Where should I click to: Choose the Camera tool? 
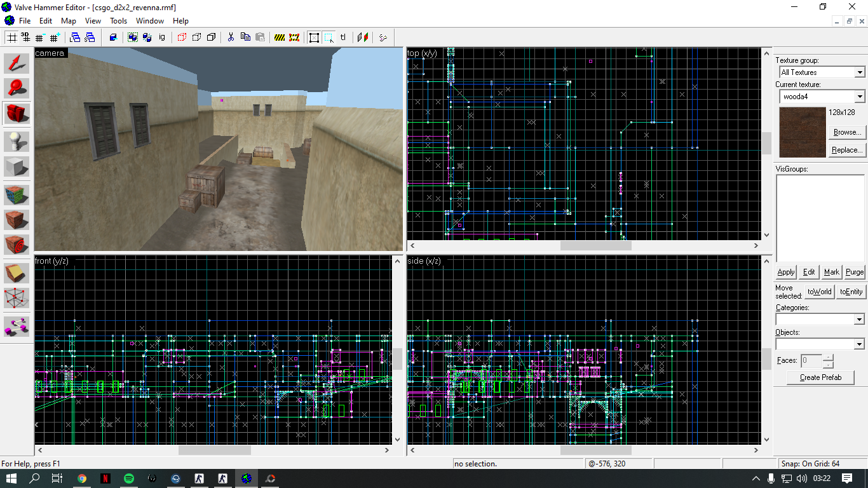point(17,114)
